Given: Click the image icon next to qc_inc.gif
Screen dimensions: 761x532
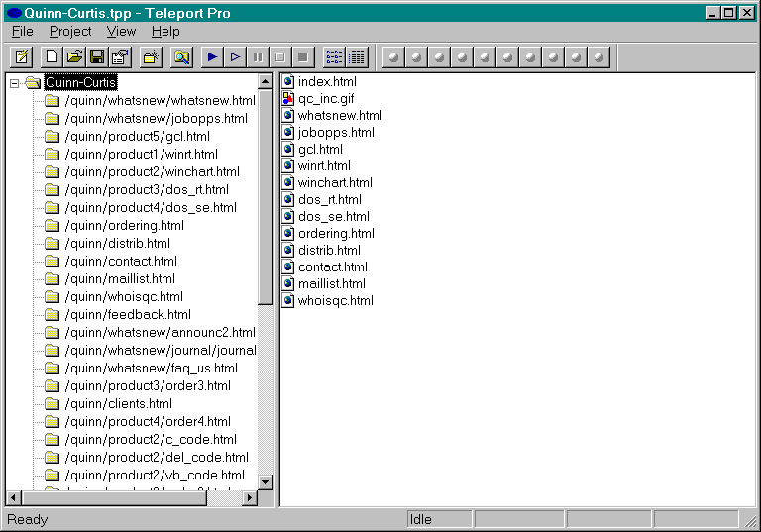Looking at the screenshot, I should [x=288, y=98].
